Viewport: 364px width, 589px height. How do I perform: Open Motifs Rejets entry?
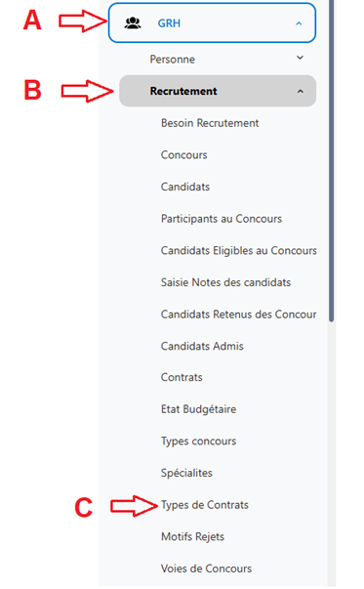pyautogui.click(x=192, y=536)
